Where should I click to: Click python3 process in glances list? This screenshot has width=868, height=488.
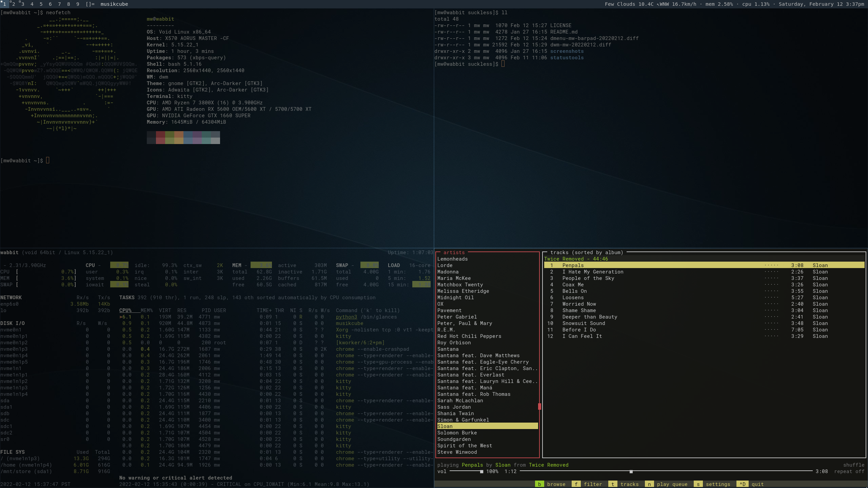click(x=346, y=317)
